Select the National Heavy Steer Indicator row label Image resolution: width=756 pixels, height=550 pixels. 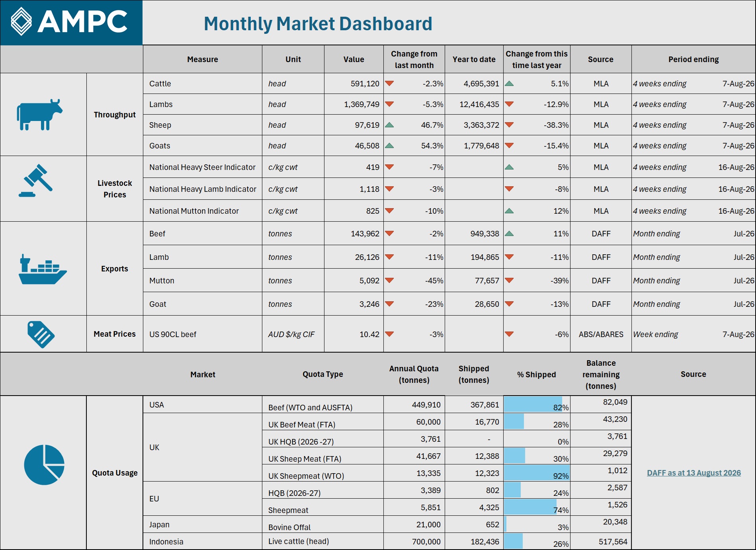coord(202,167)
